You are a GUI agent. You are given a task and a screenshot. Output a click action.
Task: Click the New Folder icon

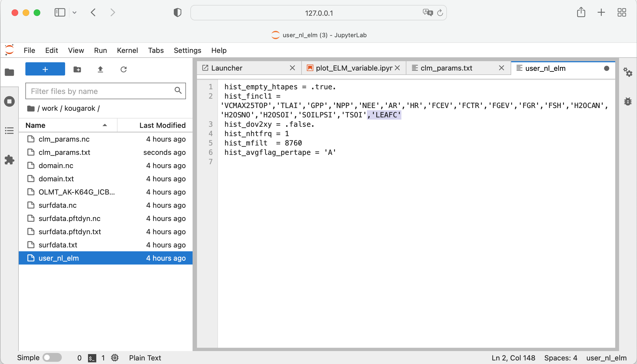[77, 69]
